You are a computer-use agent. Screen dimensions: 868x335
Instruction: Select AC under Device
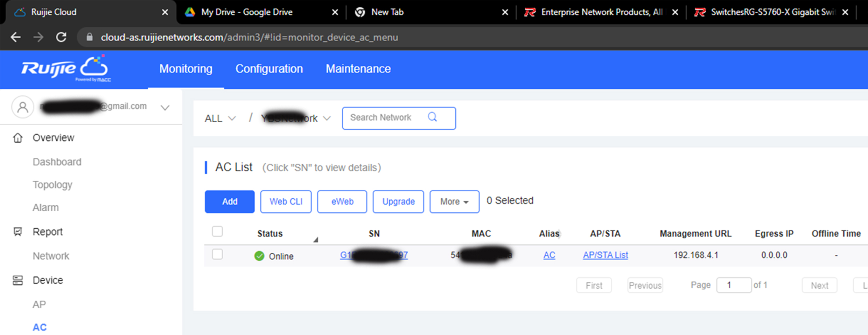[x=40, y=327]
